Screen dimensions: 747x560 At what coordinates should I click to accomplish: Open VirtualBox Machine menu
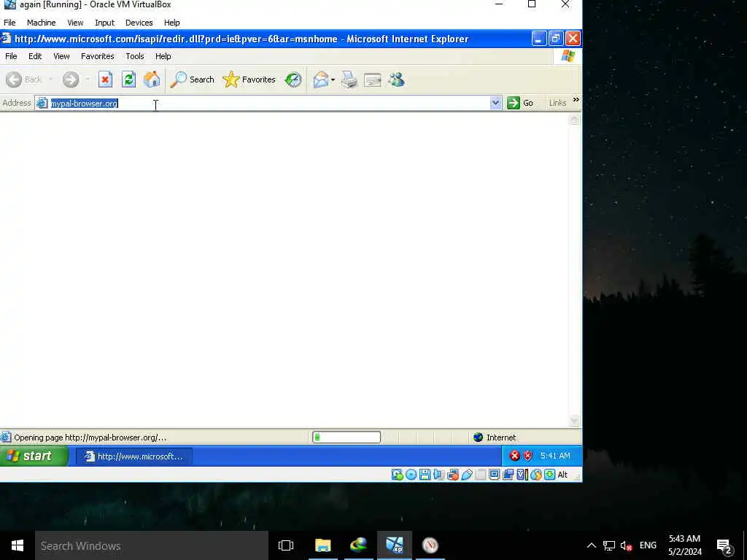(41, 23)
